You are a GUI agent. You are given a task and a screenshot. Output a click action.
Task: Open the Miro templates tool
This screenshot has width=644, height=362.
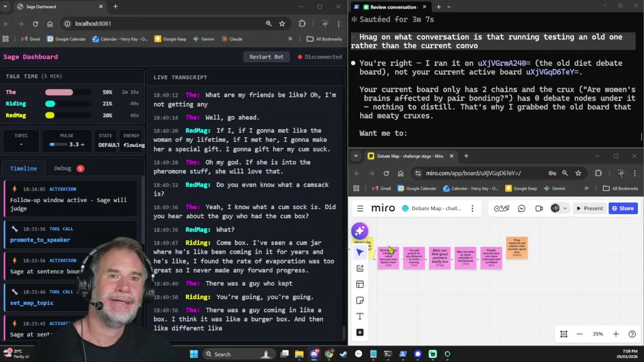pyautogui.click(x=360, y=284)
